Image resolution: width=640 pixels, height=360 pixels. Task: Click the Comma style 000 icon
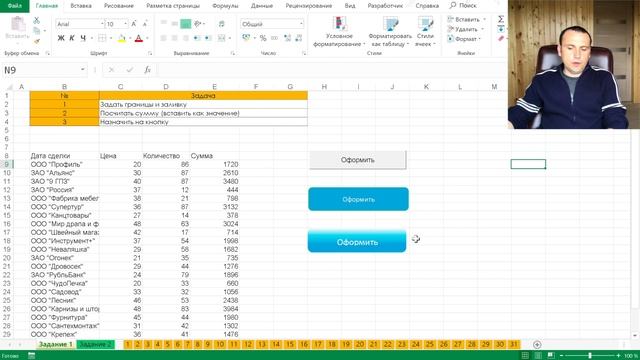coord(274,38)
